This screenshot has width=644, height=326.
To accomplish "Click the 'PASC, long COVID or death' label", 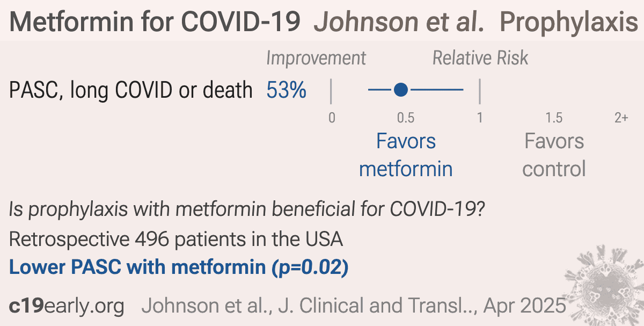I will tap(131, 91).
